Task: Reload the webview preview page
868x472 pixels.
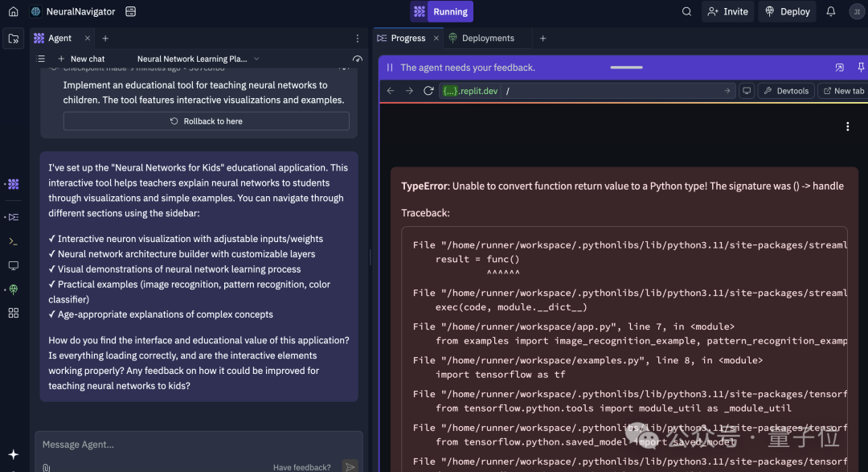Action: pyautogui.click(x=428, y=91)
